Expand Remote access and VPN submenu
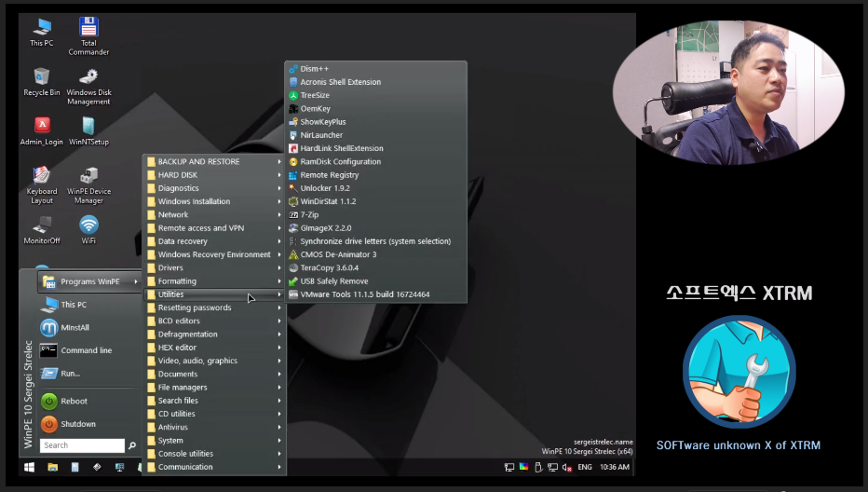The image size is (868, 492). click(214, 228)
